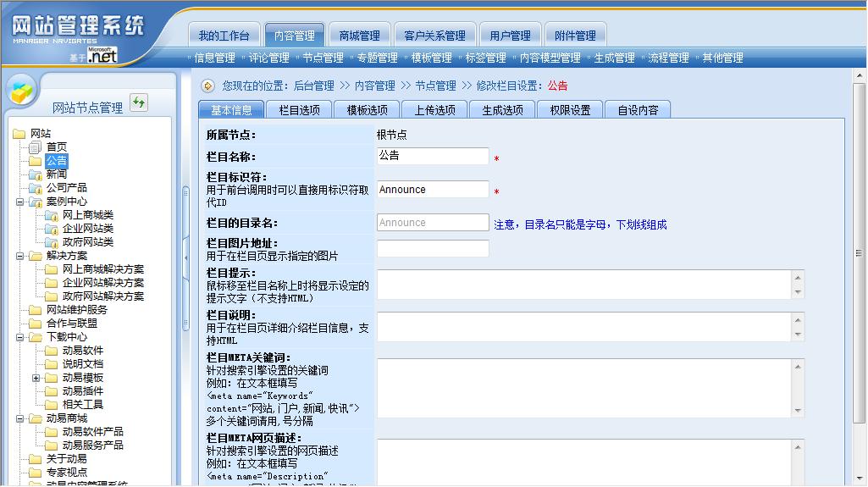Image resolution: width=868 pixels, height=487 pixels.
Task: Click the 公司产品 folder icon
Action: pyautogui.click(x=35, y=188)
